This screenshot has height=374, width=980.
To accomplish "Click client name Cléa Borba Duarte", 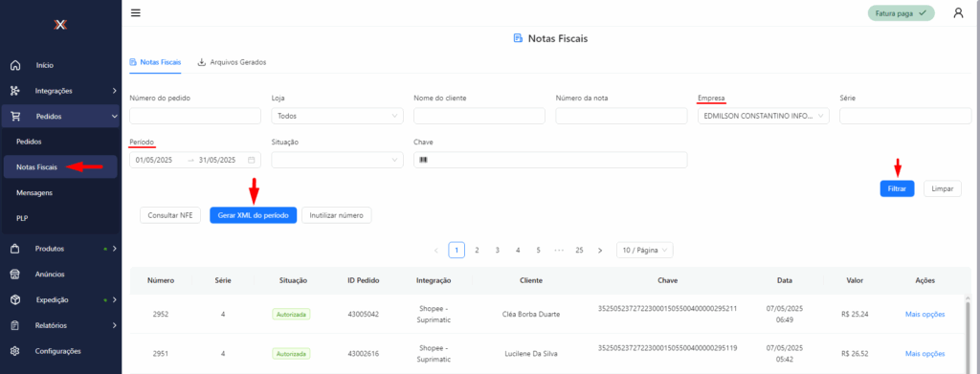I will click(x=531, y=314).
